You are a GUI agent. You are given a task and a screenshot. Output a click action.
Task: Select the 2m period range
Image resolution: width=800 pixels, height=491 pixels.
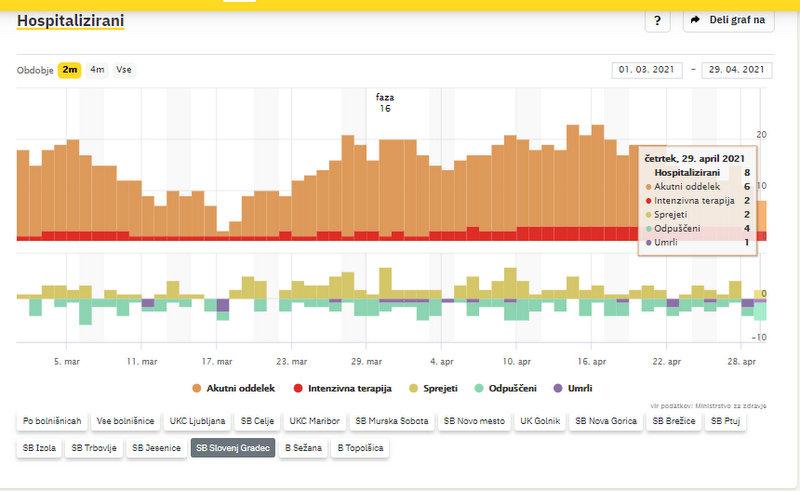(x=70, y=70)
